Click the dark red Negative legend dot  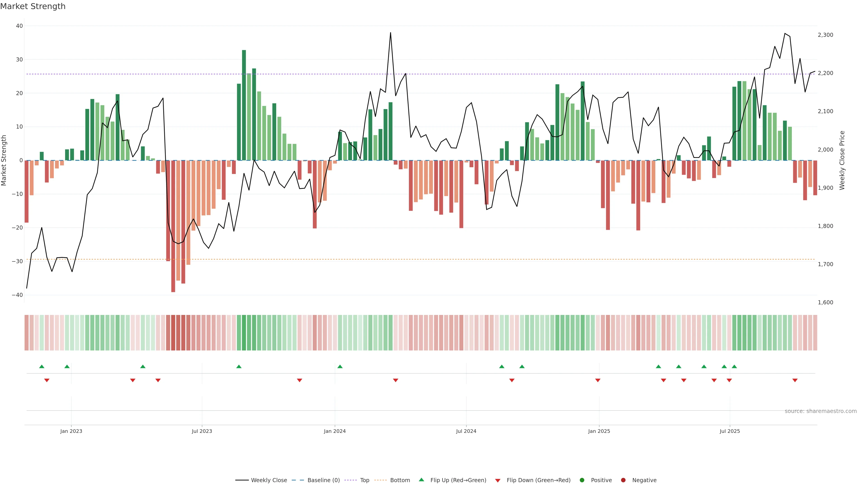623,480
